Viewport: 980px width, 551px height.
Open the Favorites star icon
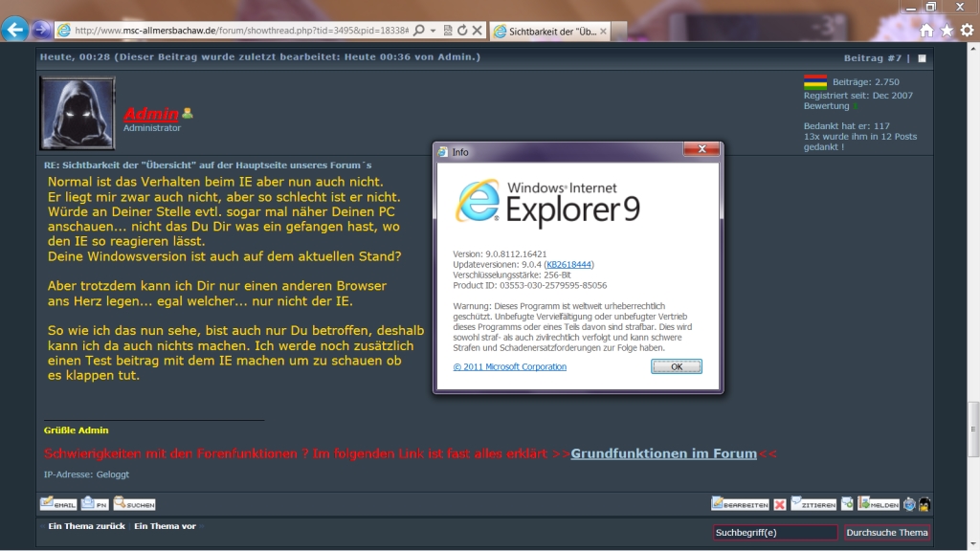(x=947, y=31)
